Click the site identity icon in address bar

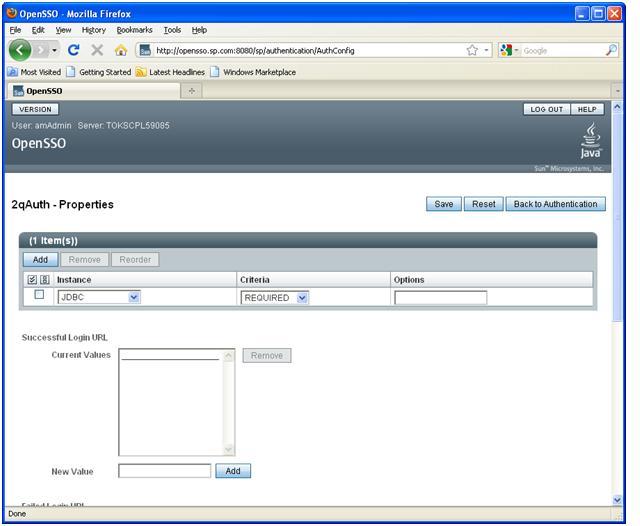point(145,50)
